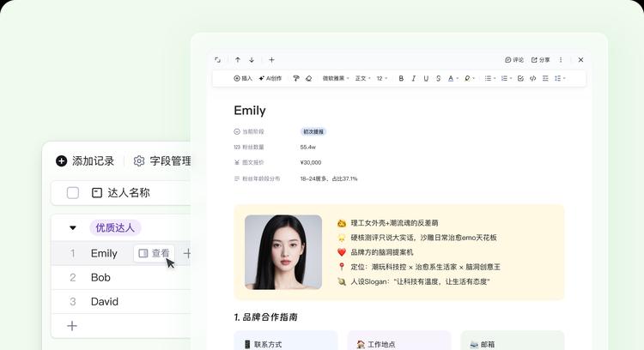Click the 55.4w follower count value
Image resolution: width=644 pixels, height=350 pixels.
308,147
